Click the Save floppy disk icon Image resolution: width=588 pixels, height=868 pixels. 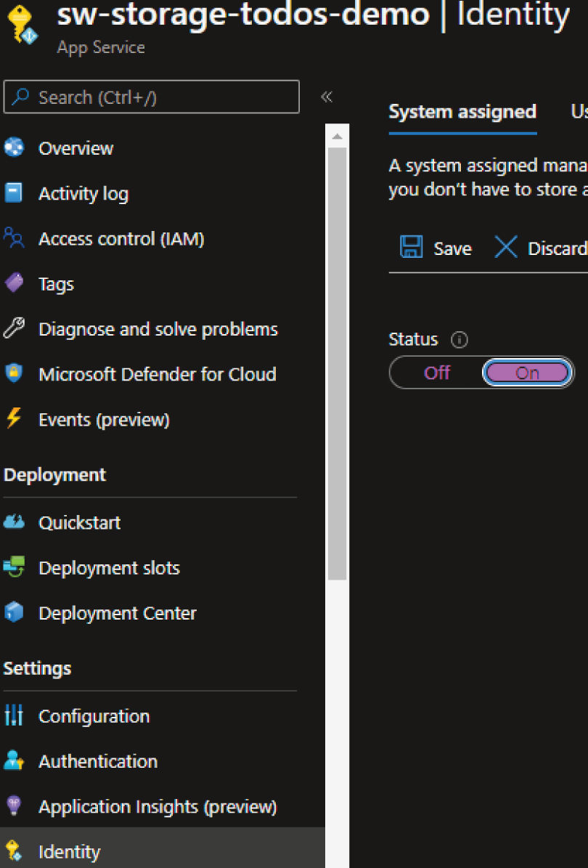click(x=412, y=247)
